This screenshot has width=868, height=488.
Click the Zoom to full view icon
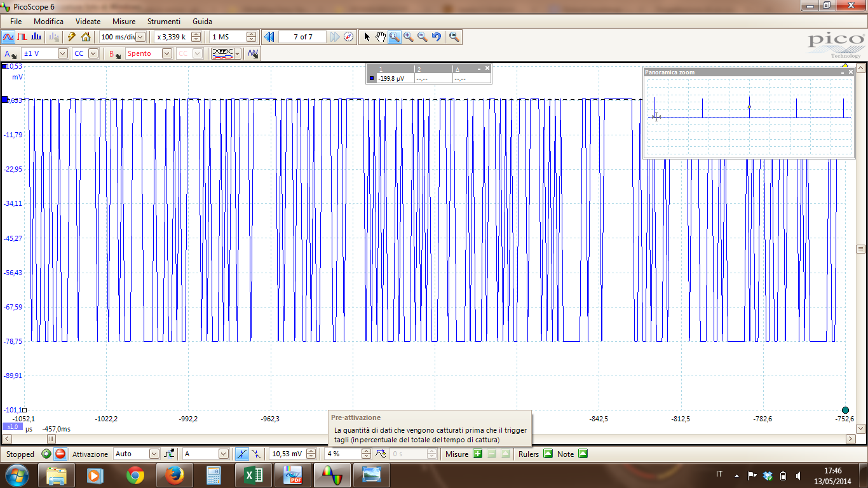click(454, 37)
